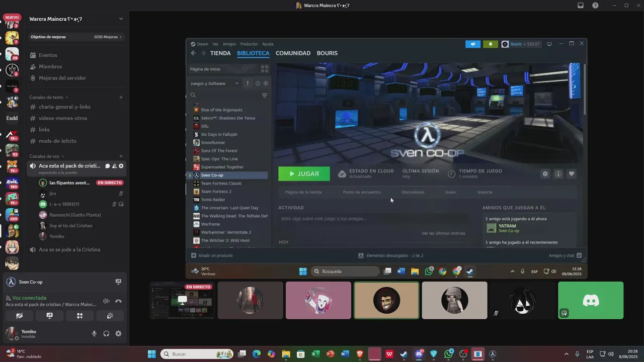
Task: Share screen from voice panel buttons
Action: (49, 316)
